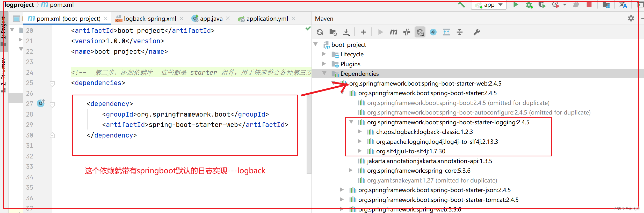
Task: Generate sources and update folders
Action: [333, 32]
